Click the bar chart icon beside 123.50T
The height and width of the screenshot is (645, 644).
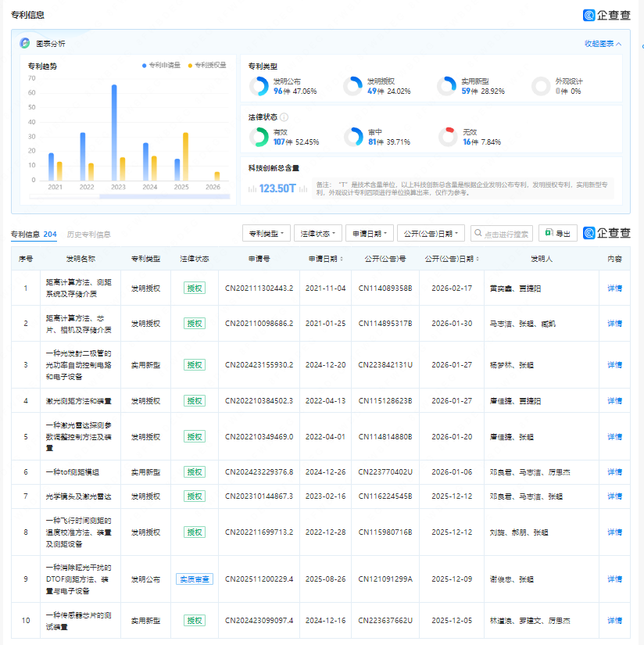[x=252, y=188]
